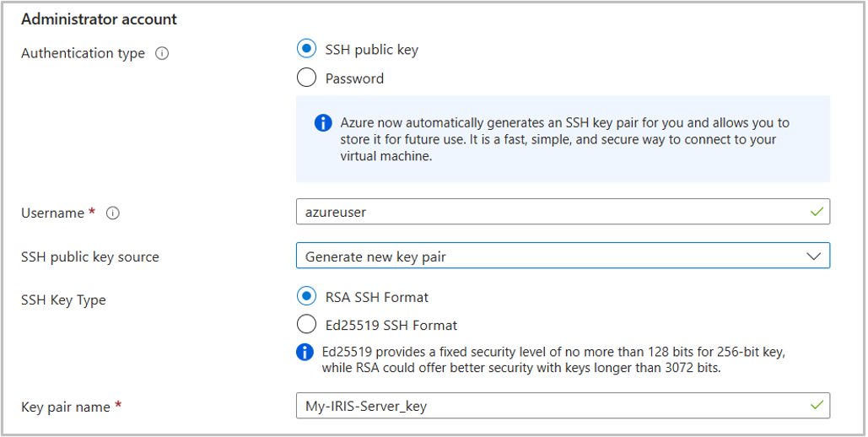Click the green checkmark in Username field
This screenshot has height=437, width=868.
[x=816, y=212]
